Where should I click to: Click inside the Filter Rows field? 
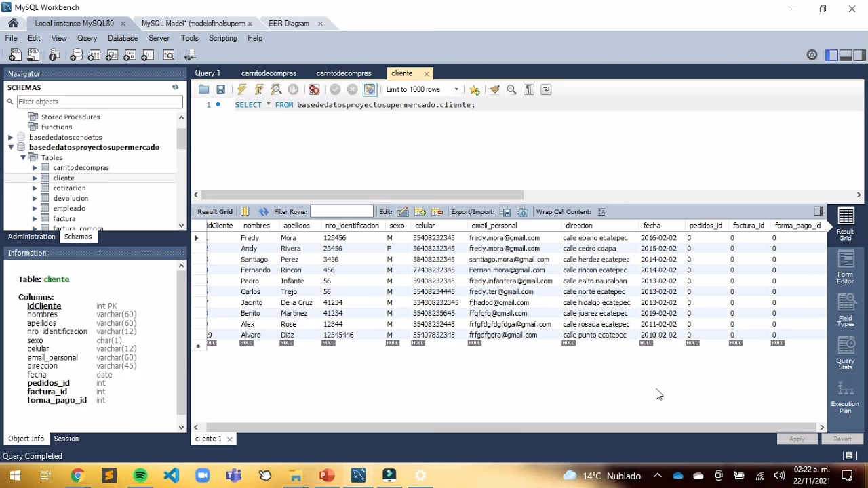(342, 211)
